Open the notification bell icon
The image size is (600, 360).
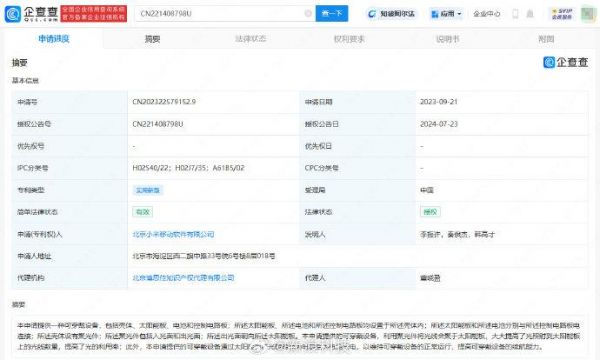[530, 14]
